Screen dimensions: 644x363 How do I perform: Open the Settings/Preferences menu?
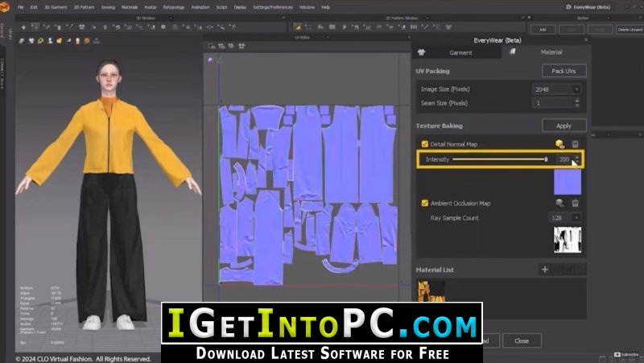pyautogui.click(x=273, y=7)
